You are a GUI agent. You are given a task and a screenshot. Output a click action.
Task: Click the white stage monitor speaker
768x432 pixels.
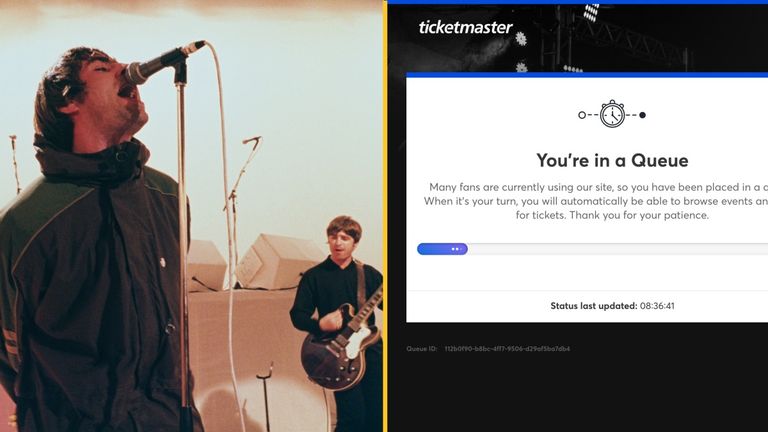pos(270,262)
